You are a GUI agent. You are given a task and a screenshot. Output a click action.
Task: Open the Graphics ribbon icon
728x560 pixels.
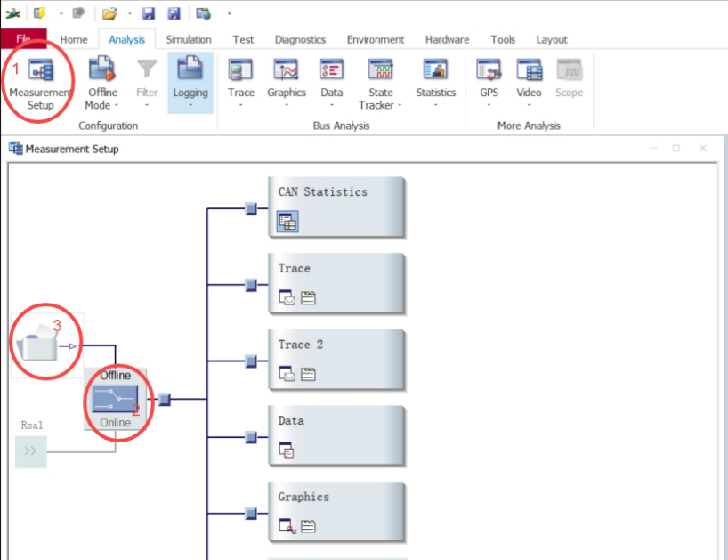coord(286,70)
